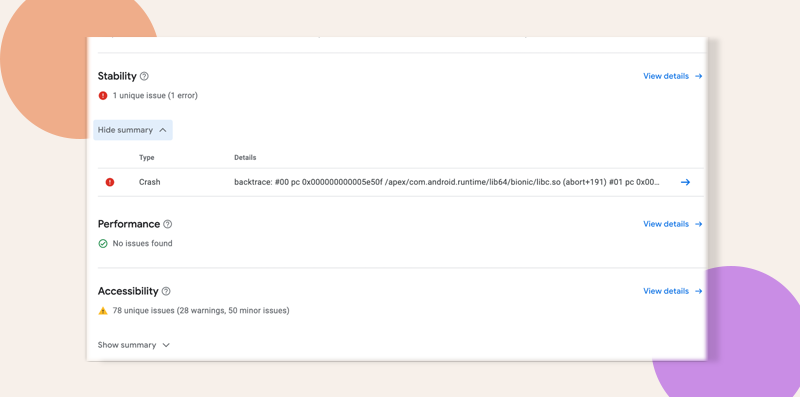The image size is (800, 397).
Task: Open the Performance help icon
Action: click(167, 224)
